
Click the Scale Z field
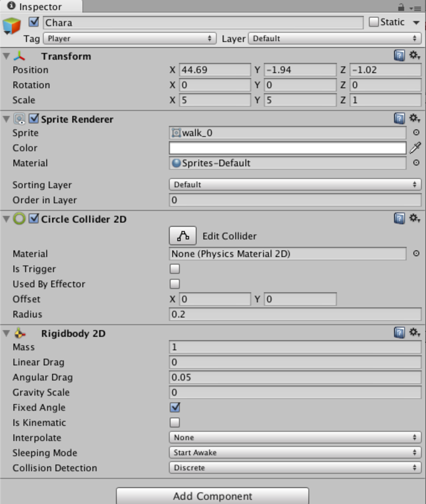click(x=385, y=100)
